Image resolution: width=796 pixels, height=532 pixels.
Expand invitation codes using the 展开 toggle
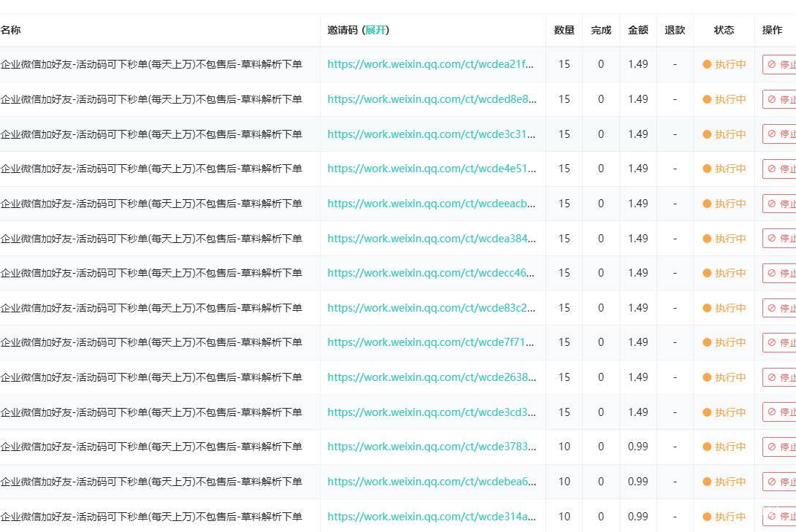(x=377, y=30)
